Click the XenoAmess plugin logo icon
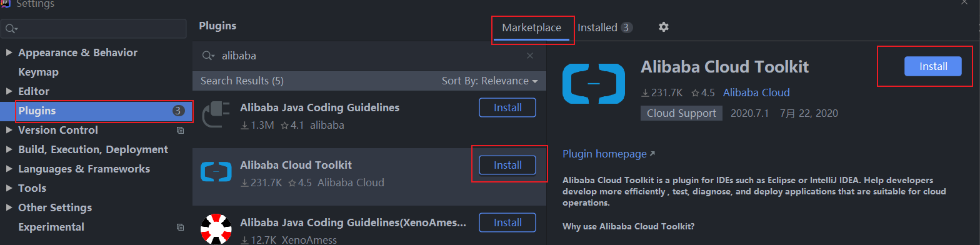980x245 pixels. coord(216,229)
